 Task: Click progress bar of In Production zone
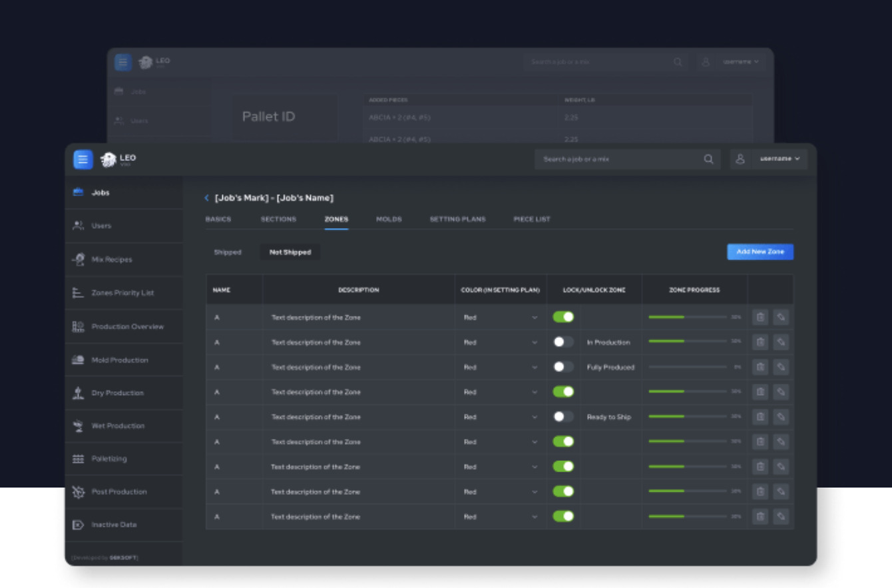[x=688, y=342]
